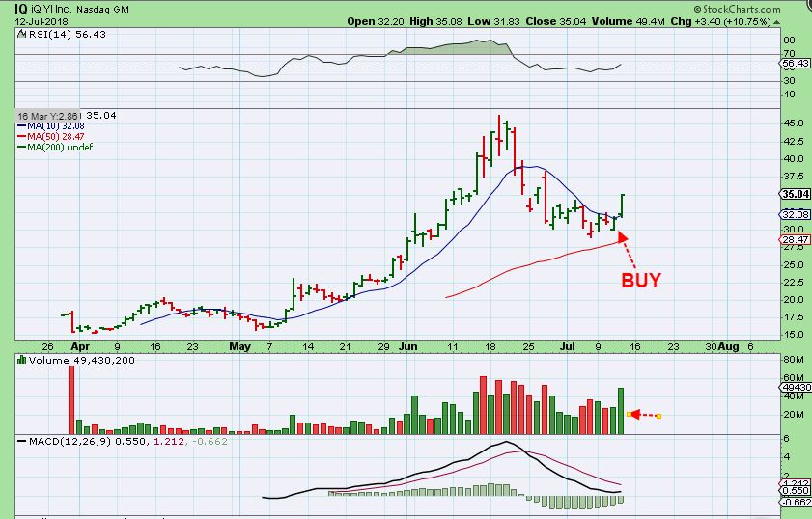This screenshot has height=519, width=812.
Task: Click the Jul month label on the time axis
Action: pos(568,346)
